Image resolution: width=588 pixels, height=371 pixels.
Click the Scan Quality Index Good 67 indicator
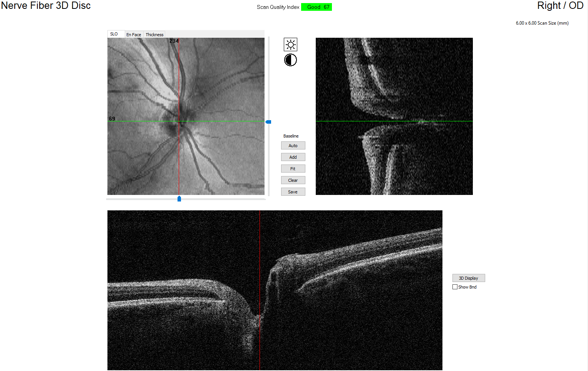point(317,7)
